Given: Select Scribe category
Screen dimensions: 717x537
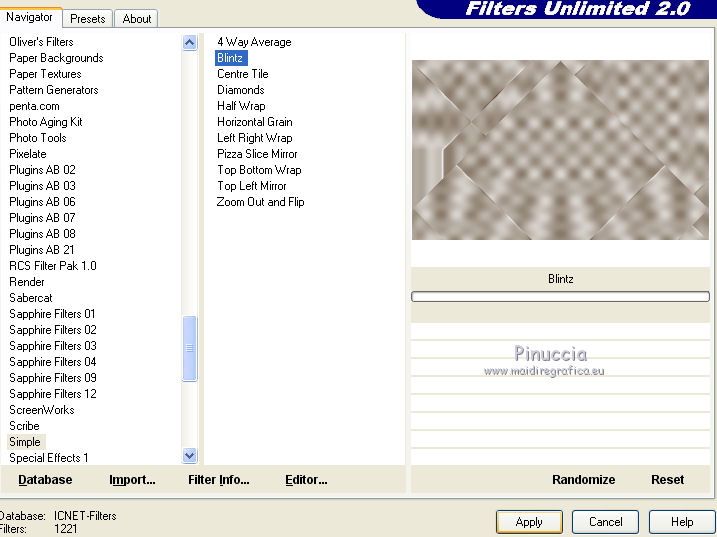Looking at the screenshot, I should [x=24, y=426].
